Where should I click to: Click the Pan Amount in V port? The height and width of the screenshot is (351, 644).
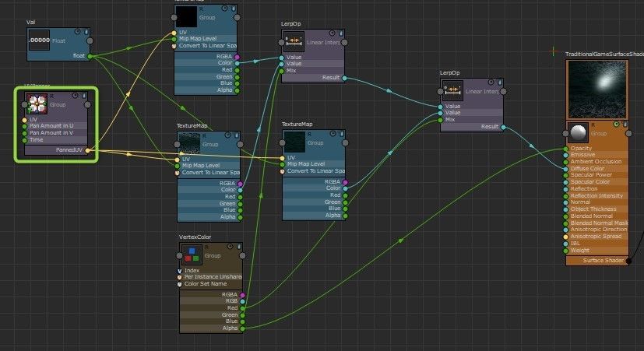point(25,133)
